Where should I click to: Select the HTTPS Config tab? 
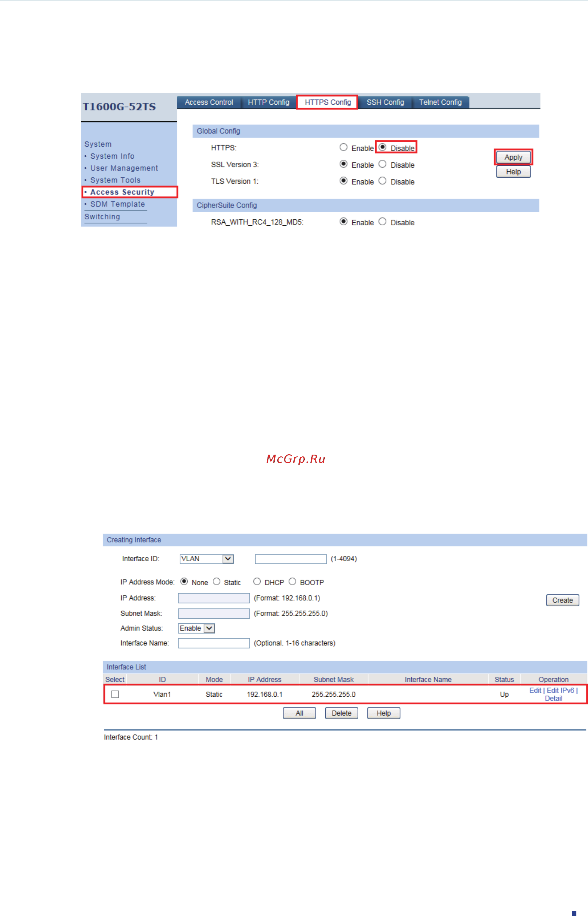tap(328, 102)
